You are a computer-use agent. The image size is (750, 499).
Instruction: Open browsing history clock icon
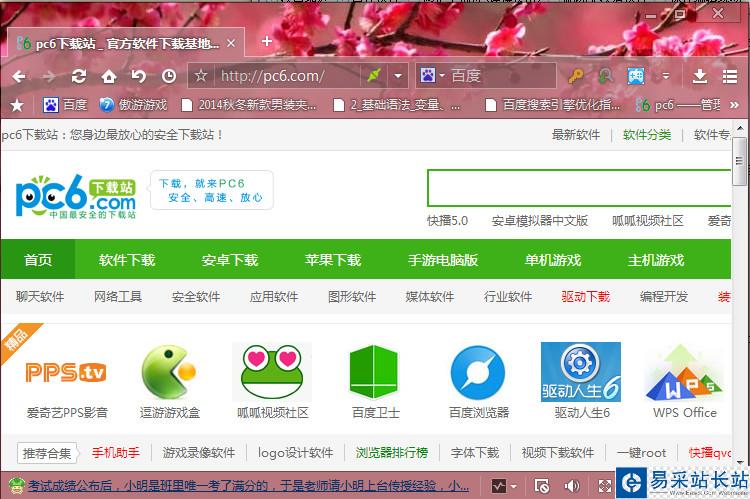click(x=169, y=76)
